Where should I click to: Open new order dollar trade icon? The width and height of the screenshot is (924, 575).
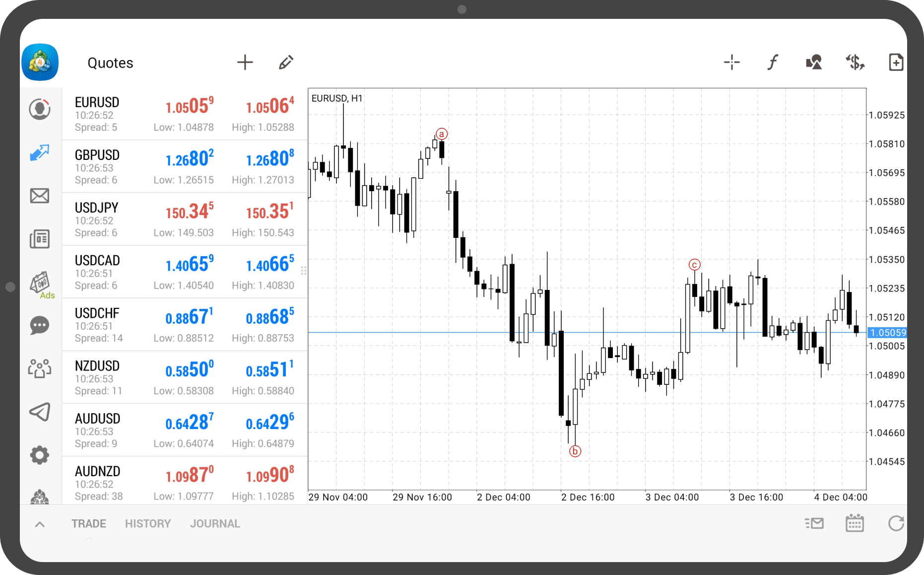point(855,63)
